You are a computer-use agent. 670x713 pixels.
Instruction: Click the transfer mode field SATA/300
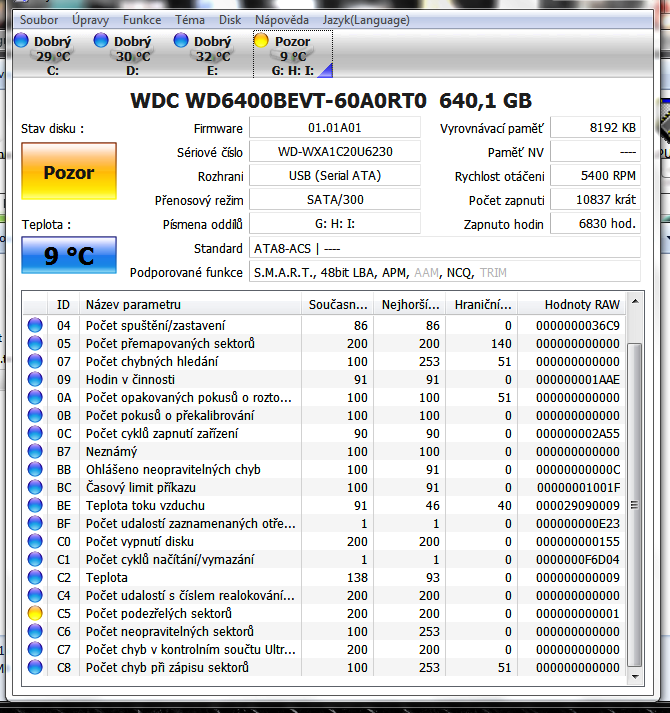(x=335, y=200)
